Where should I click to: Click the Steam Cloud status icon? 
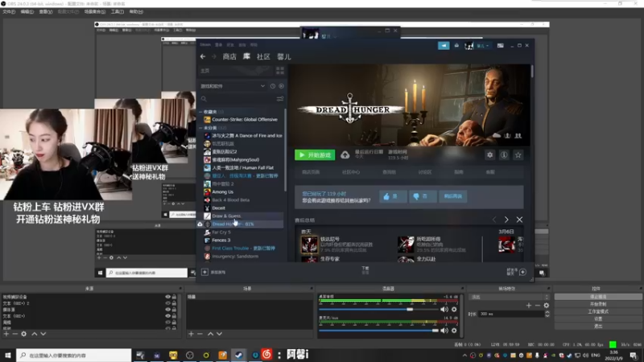[345, 154]
